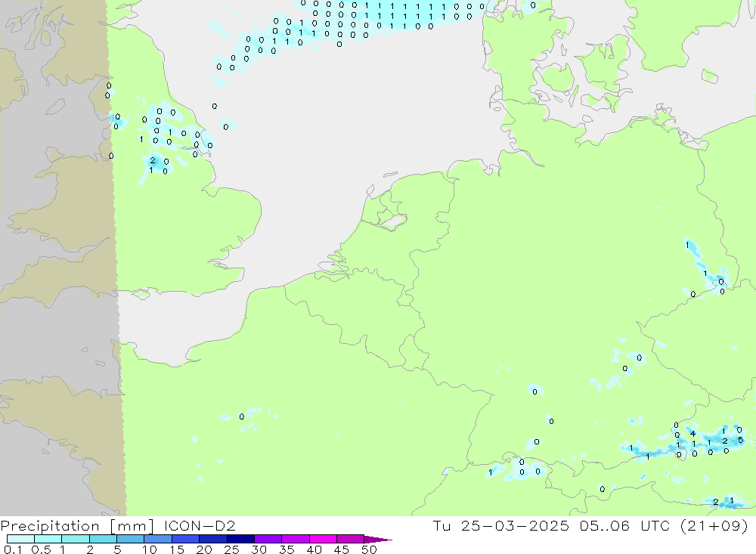Select the 10–15 mm legend swatch

158,539
